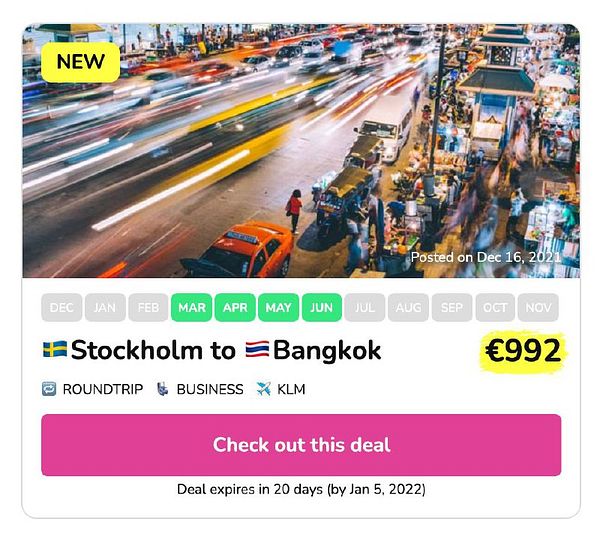This screenshot has height=540, width=600.
Task: Click the yellow NEW badge
Action: click(x=80, y=62)
